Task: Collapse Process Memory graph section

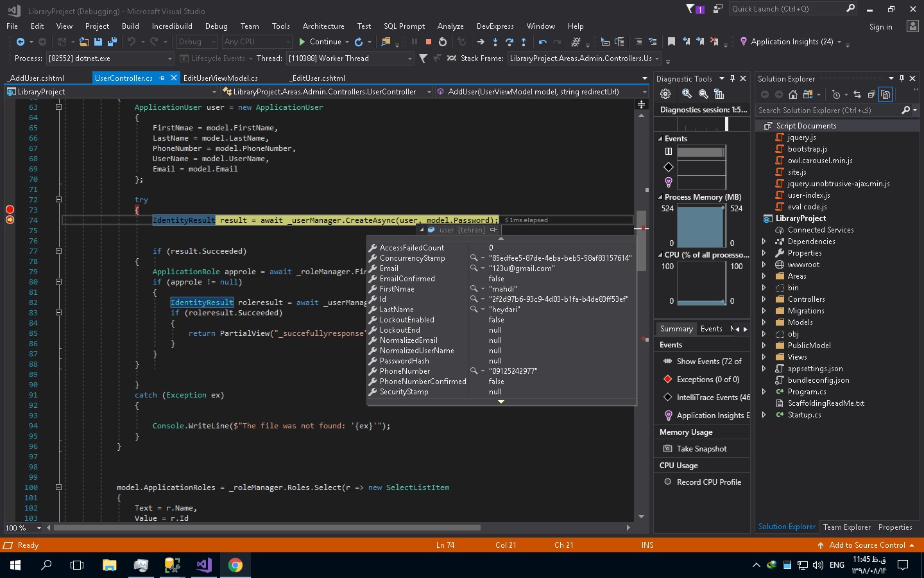Action: click(660, 197)
